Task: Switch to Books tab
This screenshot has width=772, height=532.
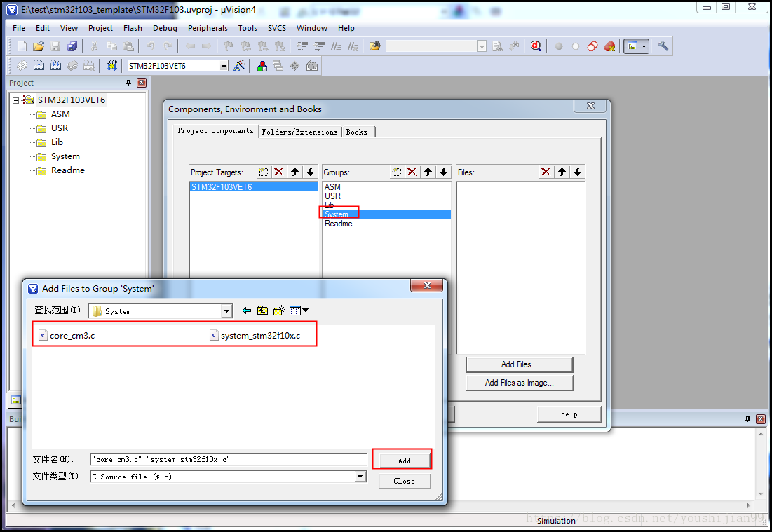Action: 356,132
